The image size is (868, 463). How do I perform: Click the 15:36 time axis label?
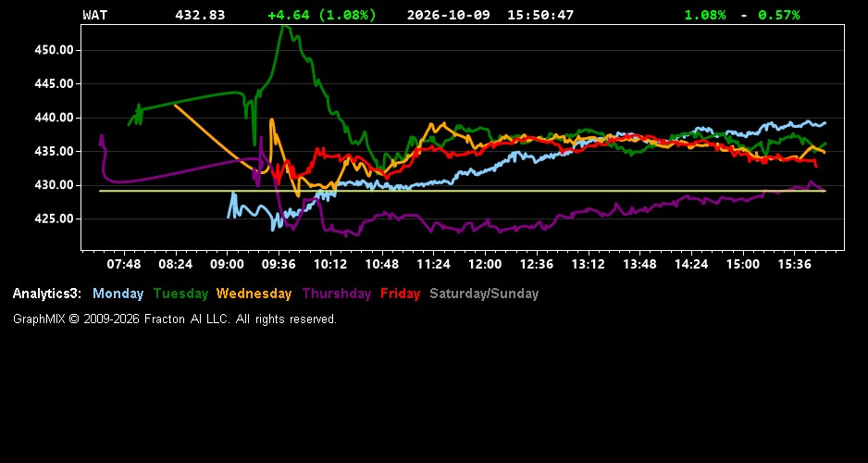(x=794, y=265)
